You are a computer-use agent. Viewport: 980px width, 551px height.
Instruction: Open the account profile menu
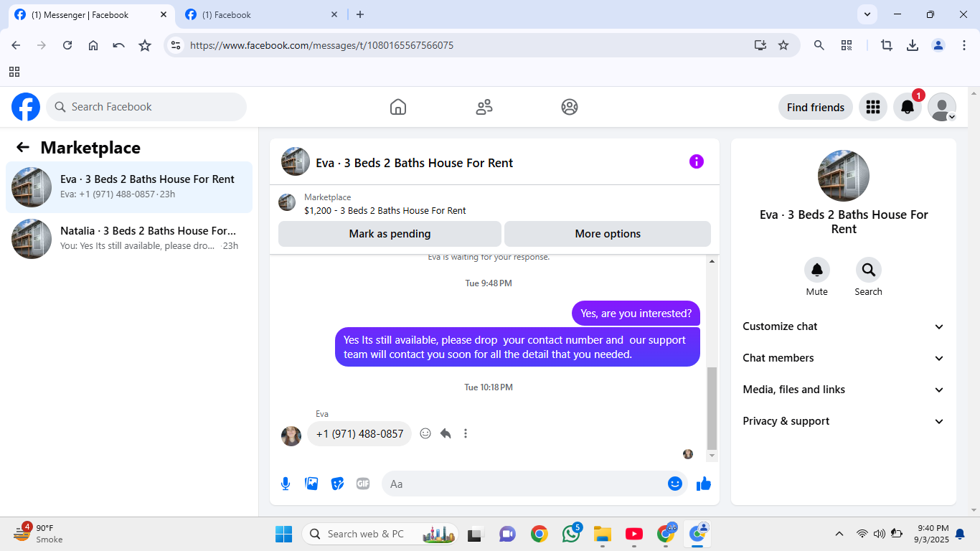(x=942, y=107)
